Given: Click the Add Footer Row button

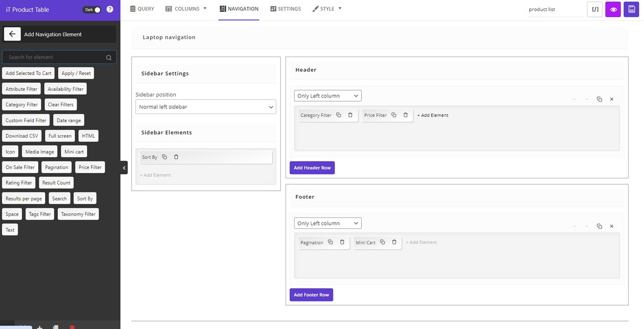Looking at the screenshot, I should (x=311, y=295).
